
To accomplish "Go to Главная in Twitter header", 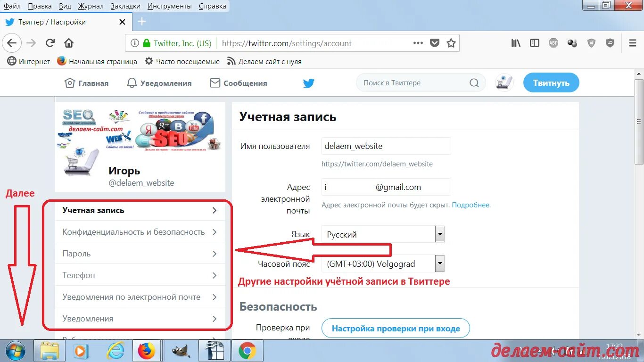I will tap(86, 83).
